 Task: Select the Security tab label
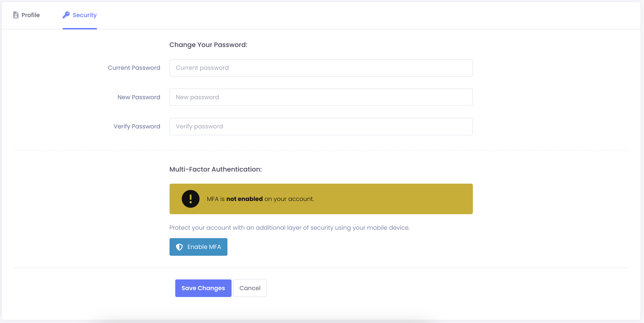click(85, 15)
